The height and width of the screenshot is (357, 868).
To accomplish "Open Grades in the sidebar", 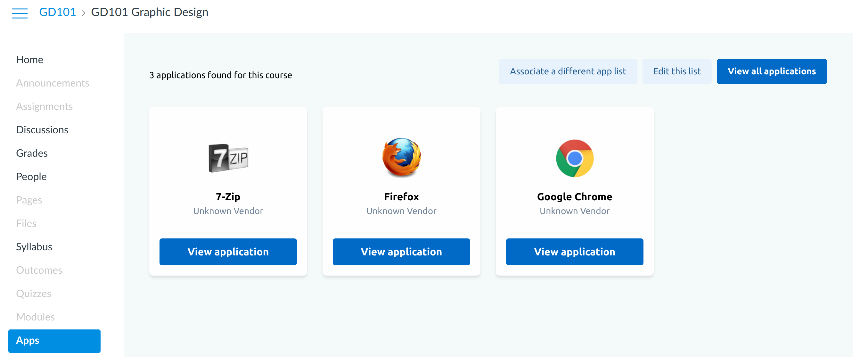I will point(32,153).
